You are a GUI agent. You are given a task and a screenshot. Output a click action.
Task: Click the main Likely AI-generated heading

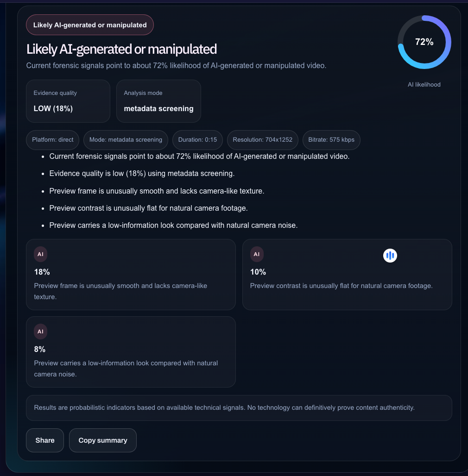point(121,49)
